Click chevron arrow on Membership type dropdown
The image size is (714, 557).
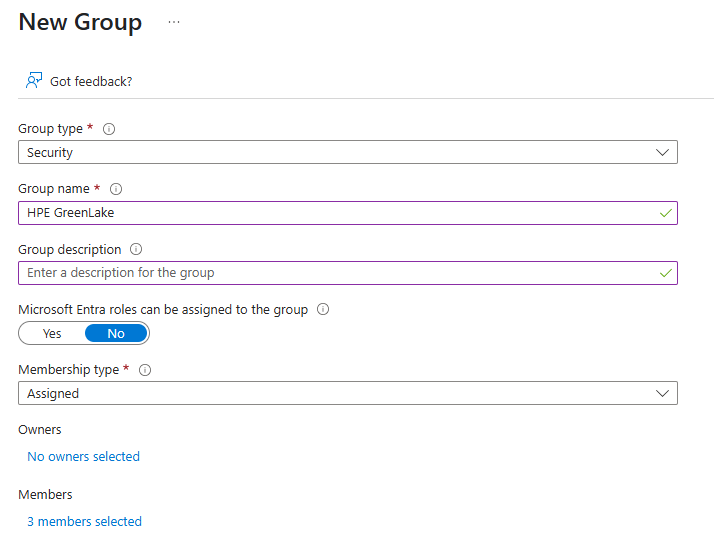(x=662, y=393)
